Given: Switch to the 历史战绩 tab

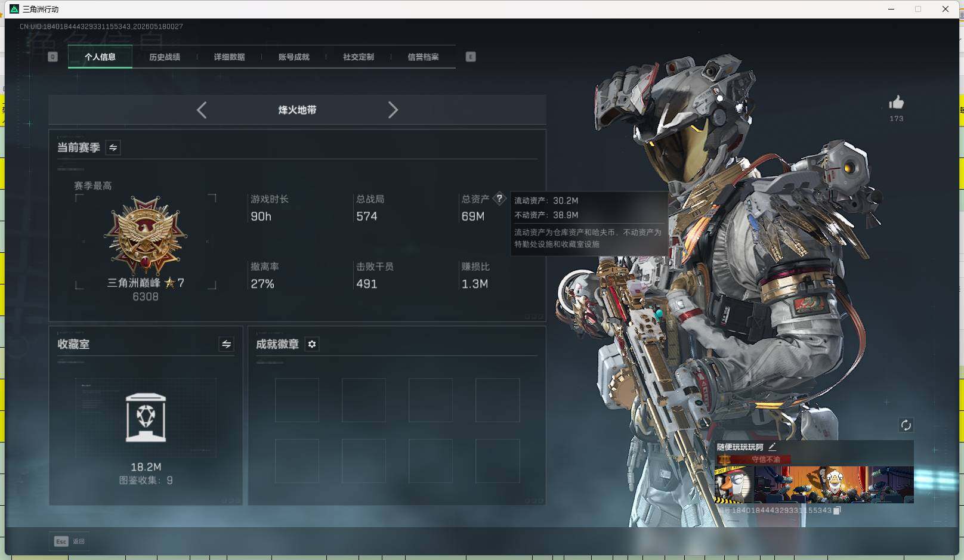Looking at the screenshot, I should (x=165, y=57).
